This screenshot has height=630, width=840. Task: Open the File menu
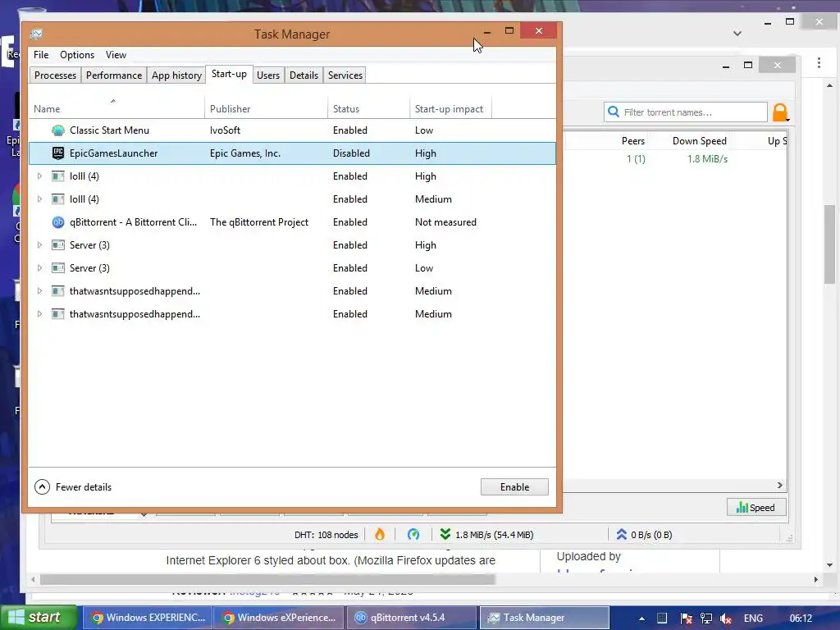coord(41,55)
